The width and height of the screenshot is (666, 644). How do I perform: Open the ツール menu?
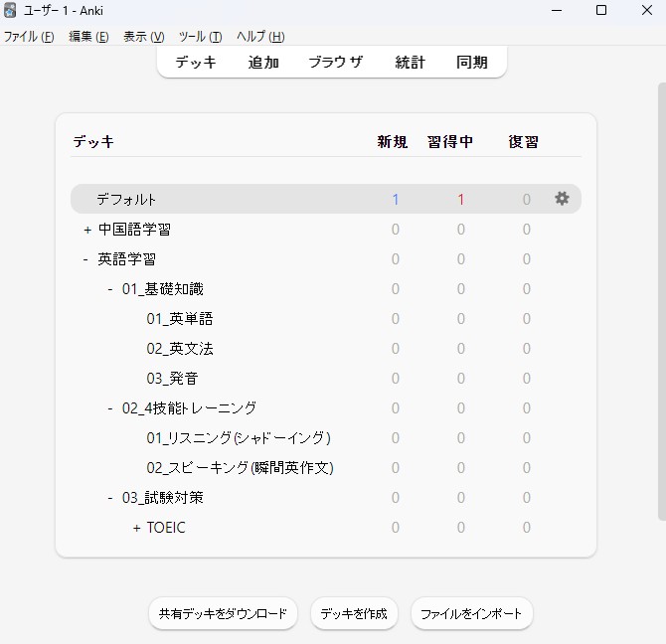point(200,37)
